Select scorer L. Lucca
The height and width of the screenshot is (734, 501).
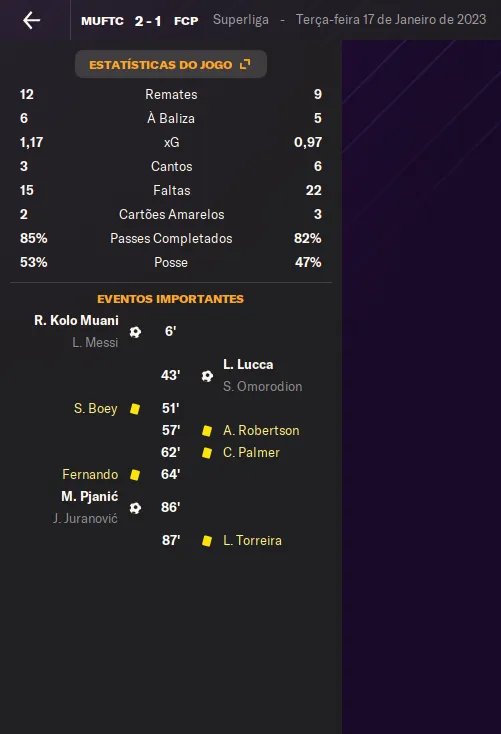click(x=248, y=364)
